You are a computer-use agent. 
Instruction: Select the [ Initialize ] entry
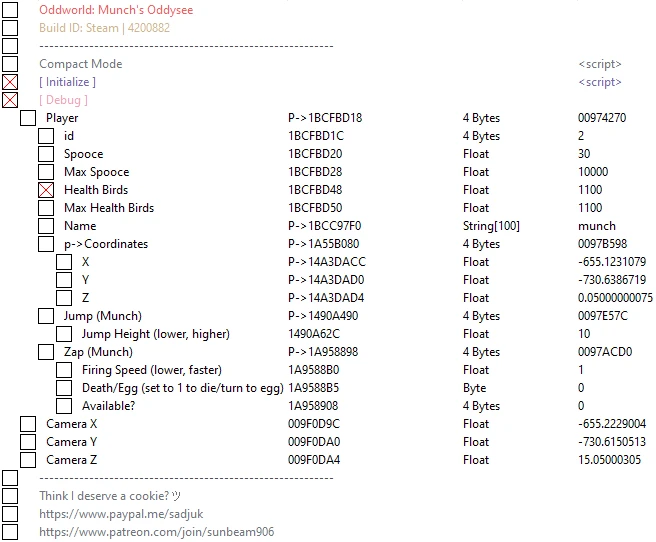point(67,82)
